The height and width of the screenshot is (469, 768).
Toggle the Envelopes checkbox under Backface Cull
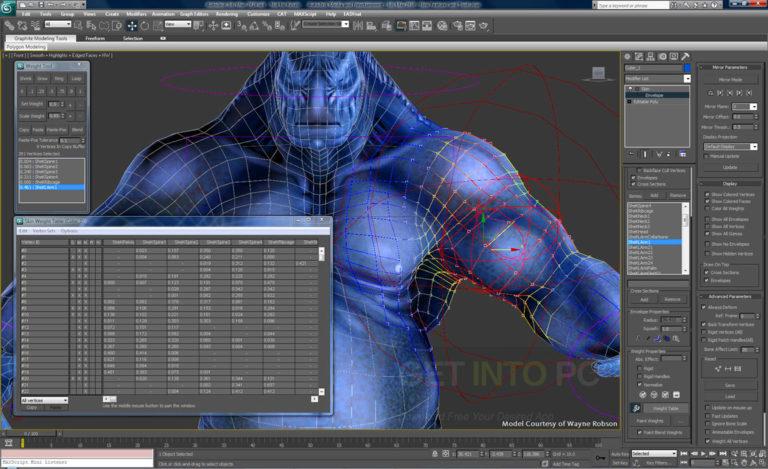633,178
